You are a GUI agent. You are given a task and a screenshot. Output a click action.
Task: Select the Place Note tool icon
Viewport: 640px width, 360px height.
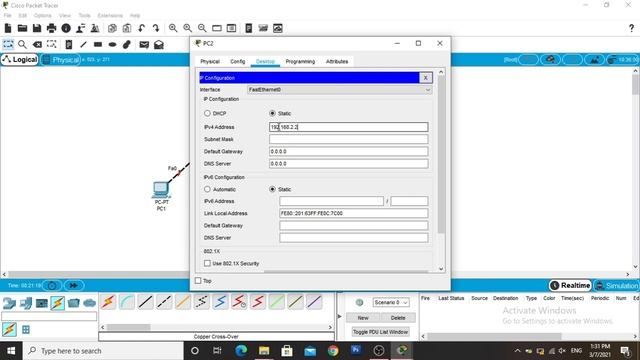click(69, 44)
